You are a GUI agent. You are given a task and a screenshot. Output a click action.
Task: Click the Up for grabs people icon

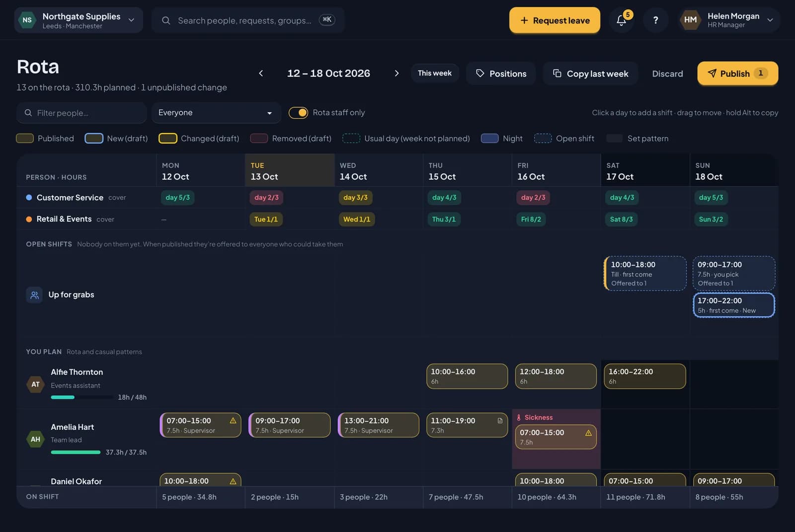[x=34, y=295]
